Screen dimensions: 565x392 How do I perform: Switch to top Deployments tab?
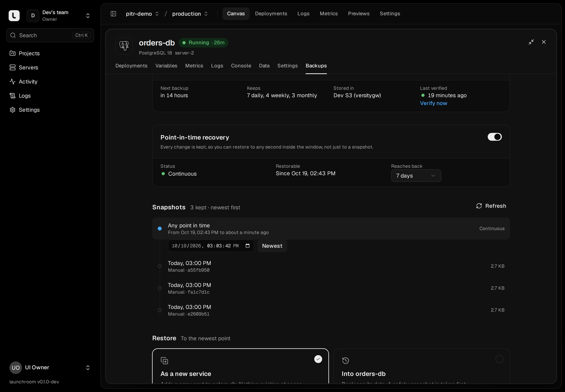point(271,14)
